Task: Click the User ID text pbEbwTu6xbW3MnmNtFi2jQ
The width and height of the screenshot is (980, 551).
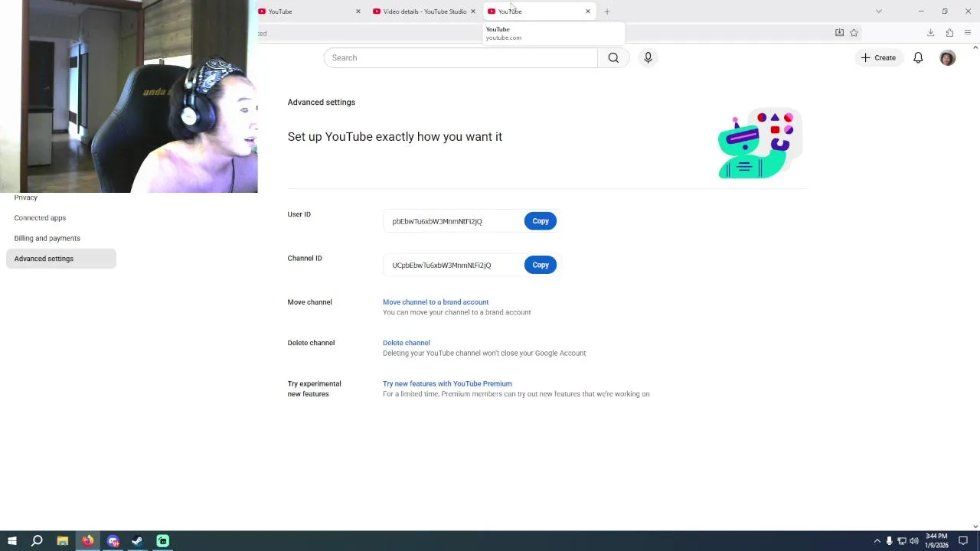Action: point(437,221)
